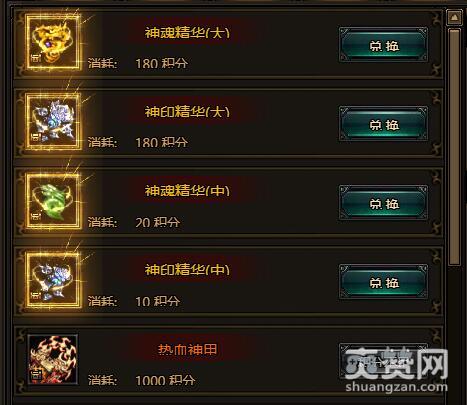
Task: Click the 神魂精华(中) item name label
Action: [x=187, y=190]
